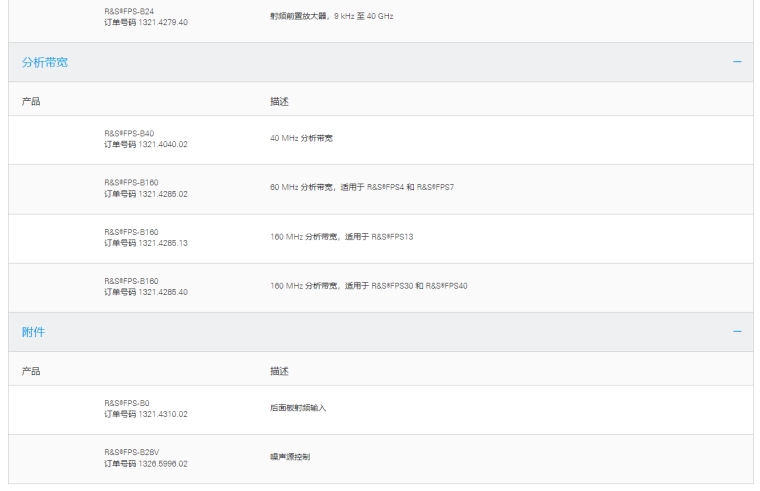Click the 后面板射频输入 description
The width and height of the screenshot is (760, 491).
(x=298, y=408)
